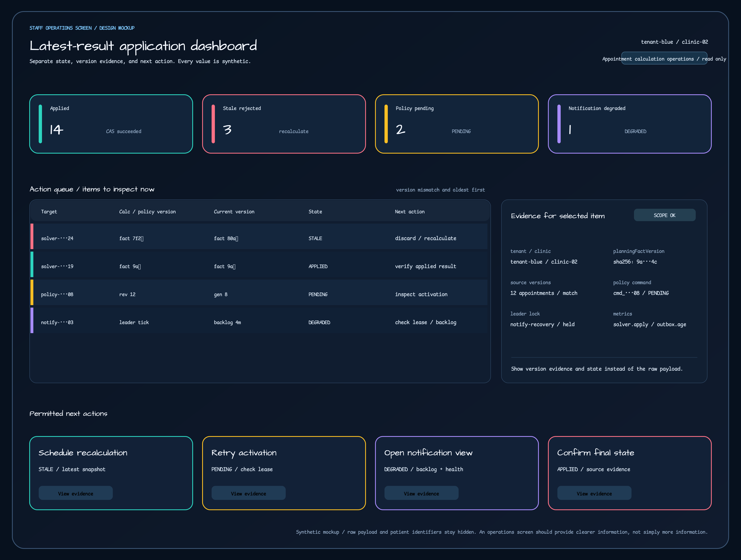Image resolution: width=741 pixels, height=560 pixels.
Task: Click the Appointment calculation operations read-only pill
Action: [x=664, y=58]
